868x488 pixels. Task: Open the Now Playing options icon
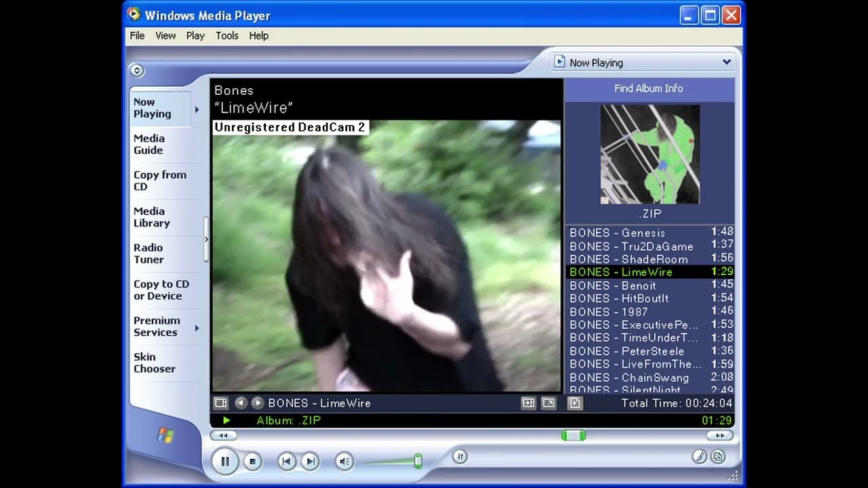click(221, 403)
